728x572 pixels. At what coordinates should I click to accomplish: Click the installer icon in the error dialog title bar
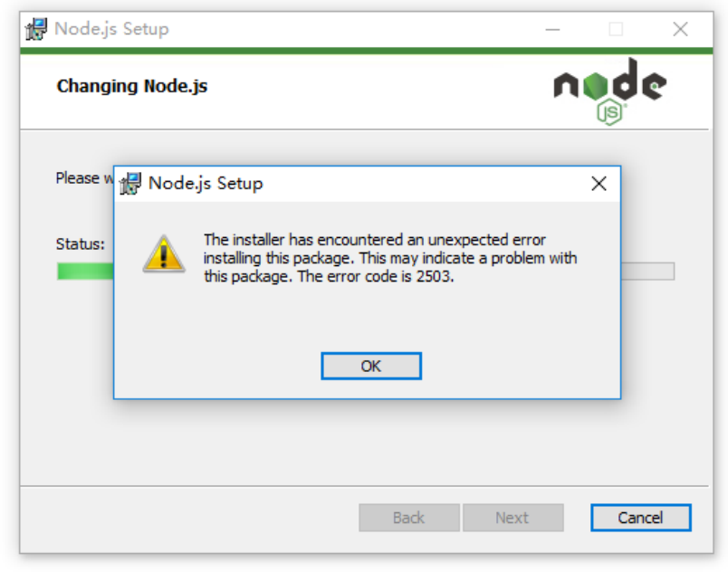(130, 184)
